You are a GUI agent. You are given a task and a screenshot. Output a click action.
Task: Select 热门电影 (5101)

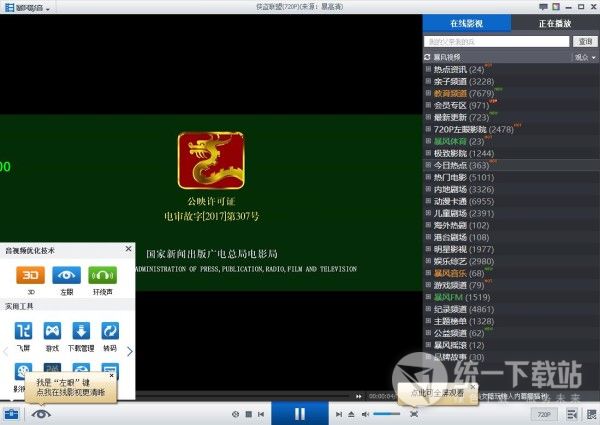coord(464,177)
